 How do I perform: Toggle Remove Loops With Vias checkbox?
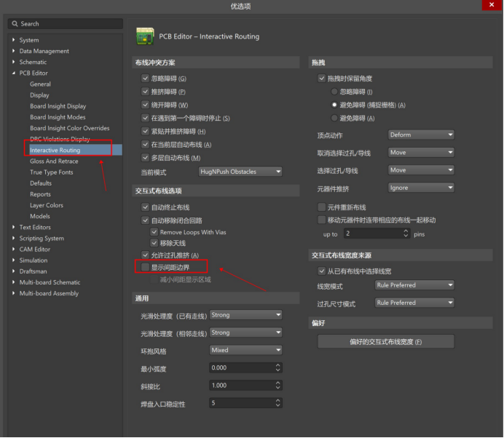154,231
